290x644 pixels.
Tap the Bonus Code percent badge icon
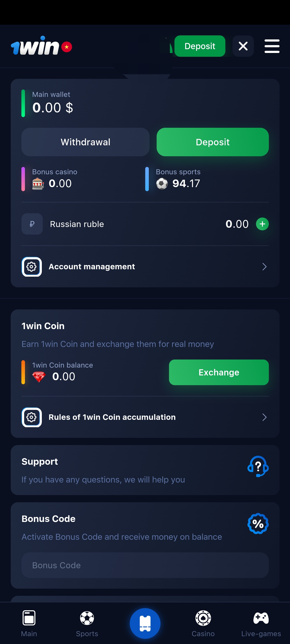258,524
